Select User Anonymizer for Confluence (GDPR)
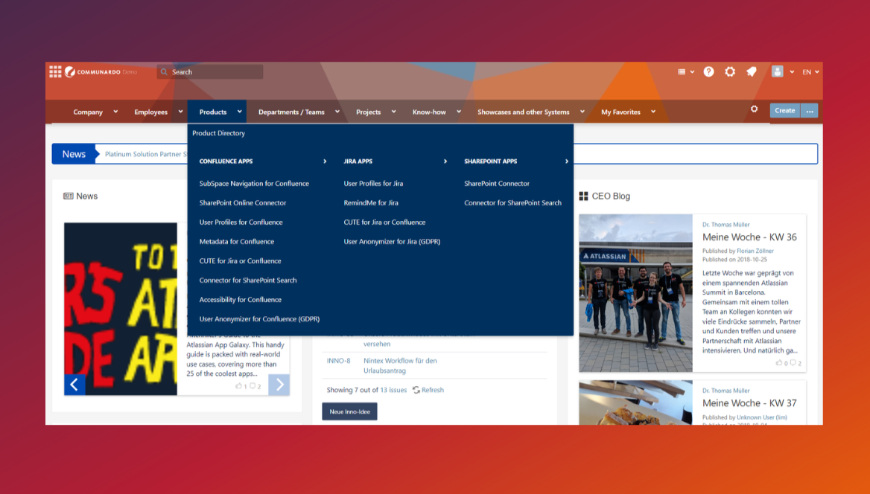 259,319
